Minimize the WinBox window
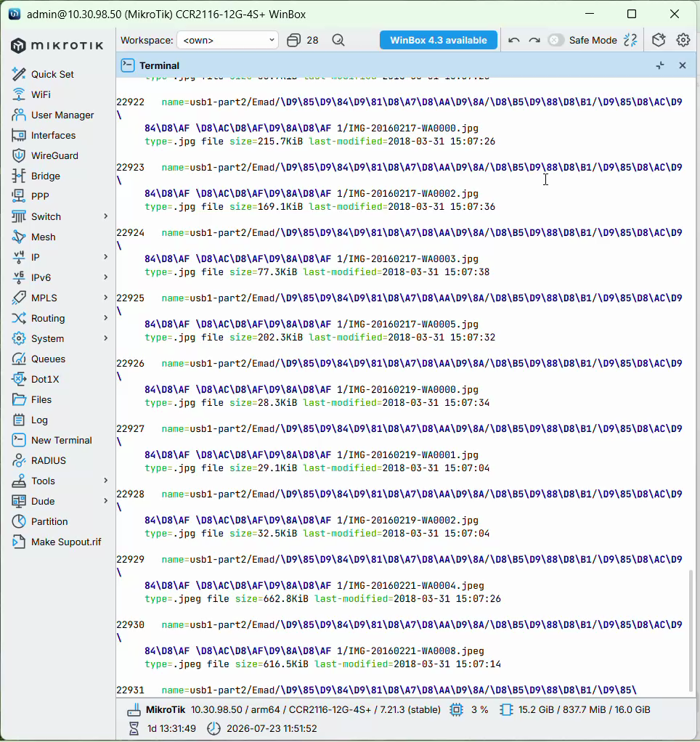The image size is (700, 742). pos(589,15)
